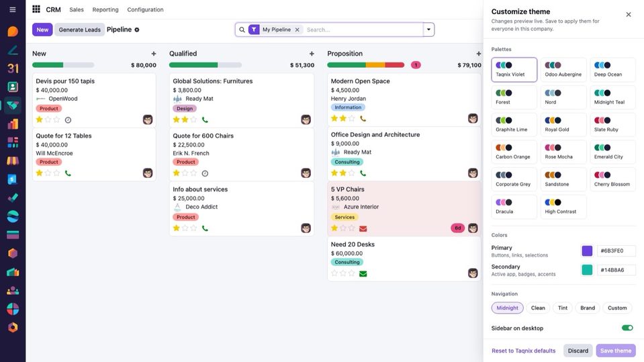The image size is (644, 362).
Task: Choose the Odoo Aubergine palette
Action: point(563,69)
